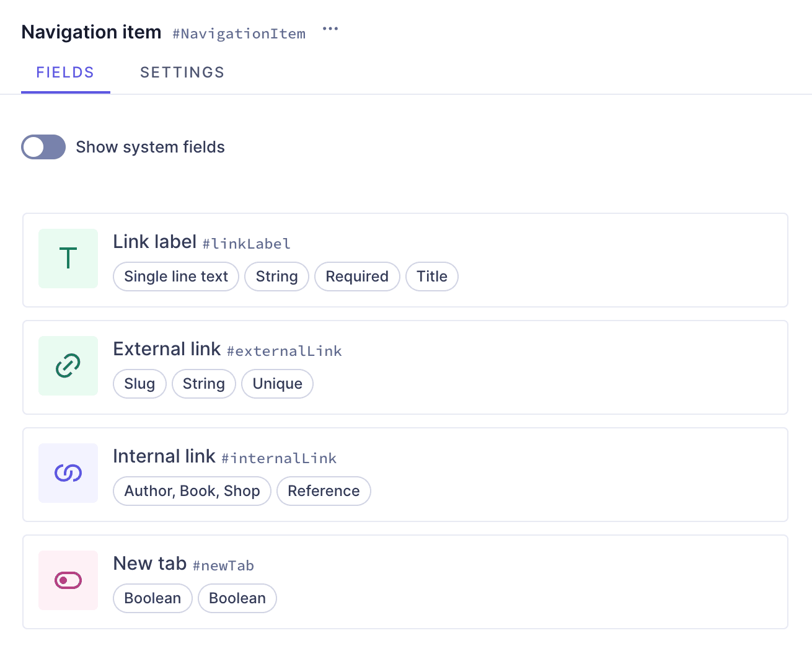812x651 pixels.
Task: Click the New tab boolean icon
Action: click(x=68, y=580)
